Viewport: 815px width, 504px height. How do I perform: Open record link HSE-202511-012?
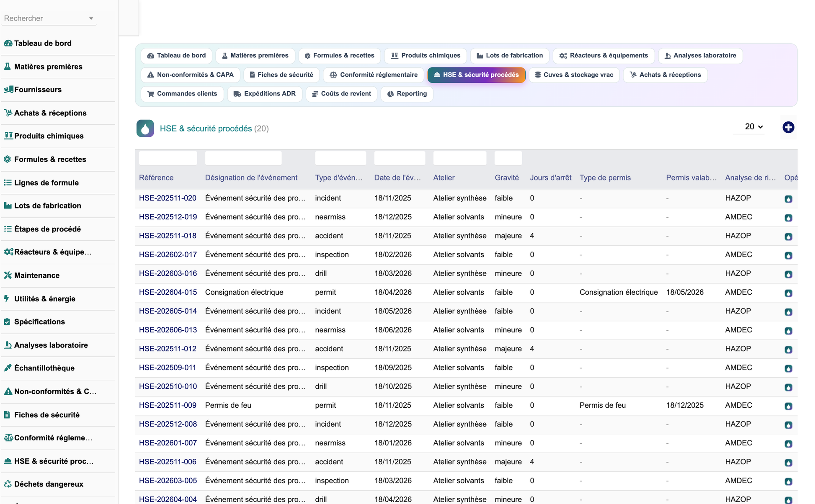pyautogui.click(x=168, y=349)
